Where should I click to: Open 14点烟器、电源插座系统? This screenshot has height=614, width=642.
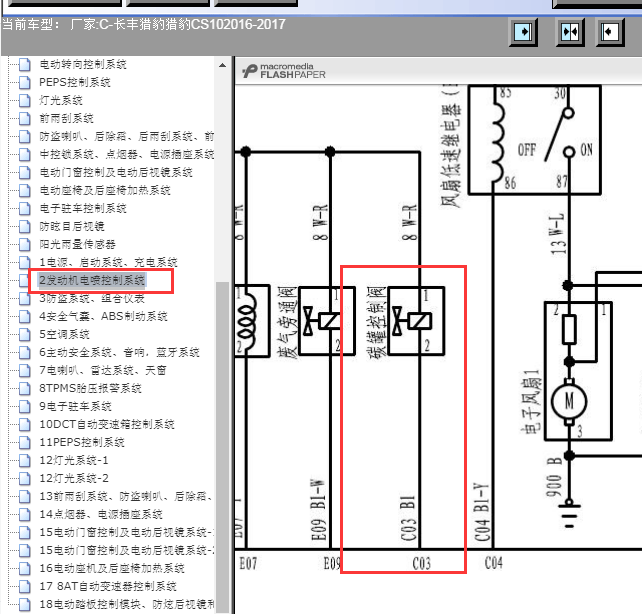pos(101,515)
